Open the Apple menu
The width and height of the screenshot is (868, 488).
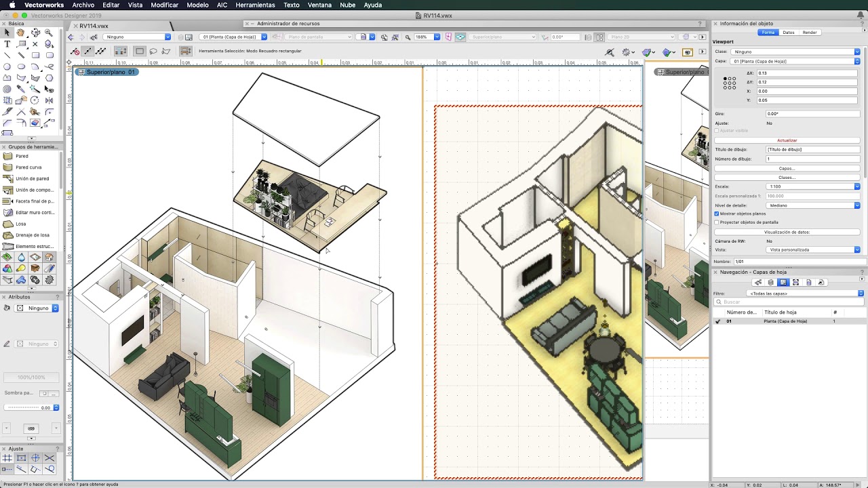(12, 5)
